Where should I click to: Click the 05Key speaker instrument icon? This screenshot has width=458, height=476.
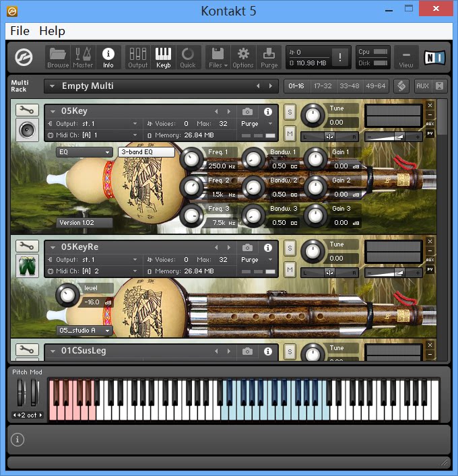[x=27, y=130]
